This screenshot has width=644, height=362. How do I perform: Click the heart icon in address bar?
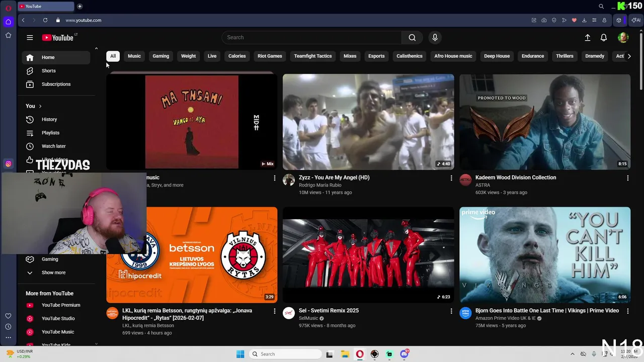[574, 20]
